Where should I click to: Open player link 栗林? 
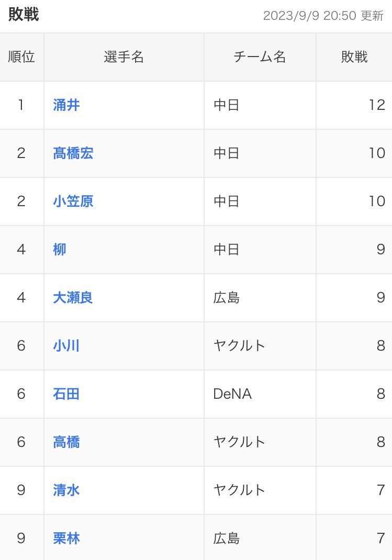pyautogui.click(x=66, y=538)
